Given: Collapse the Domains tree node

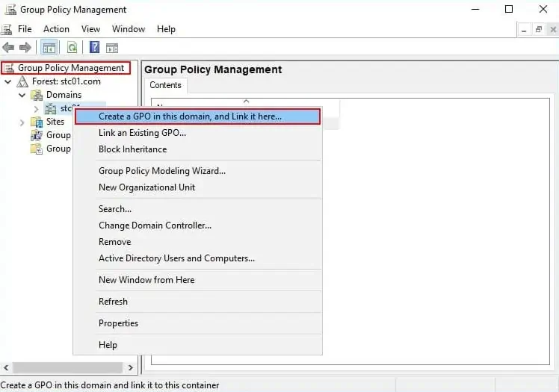Looking at the screenshot, I should (22, 95).
